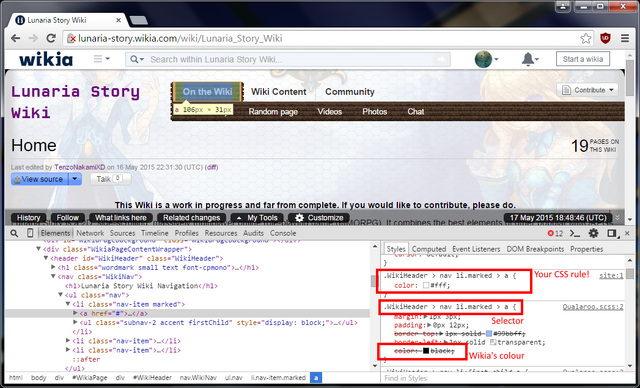Open the Computed styles tab

click(429, 249)
